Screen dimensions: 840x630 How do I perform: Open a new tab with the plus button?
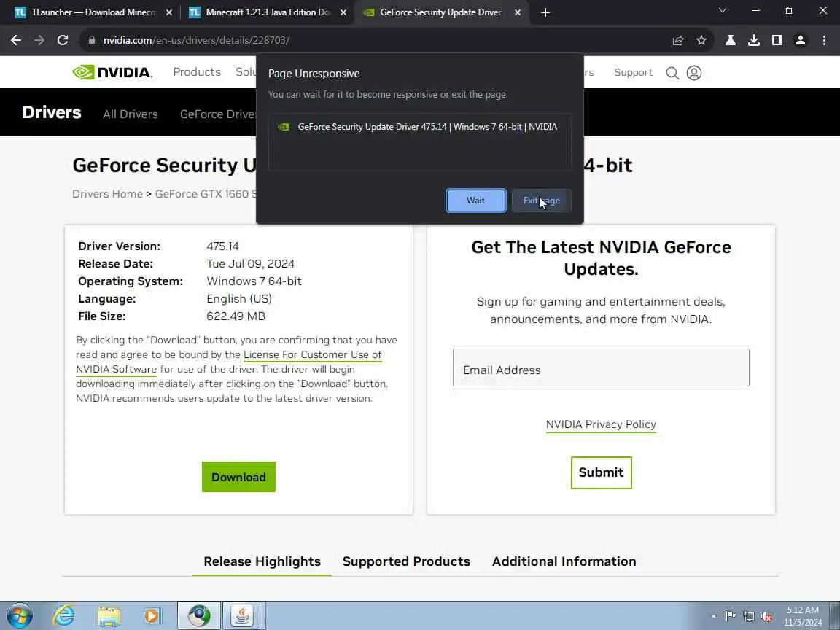[x=545, y=12]
